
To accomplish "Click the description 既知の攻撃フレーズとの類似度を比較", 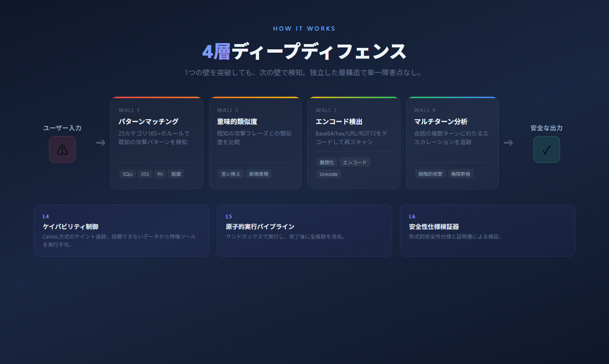I will click(254, 137).
